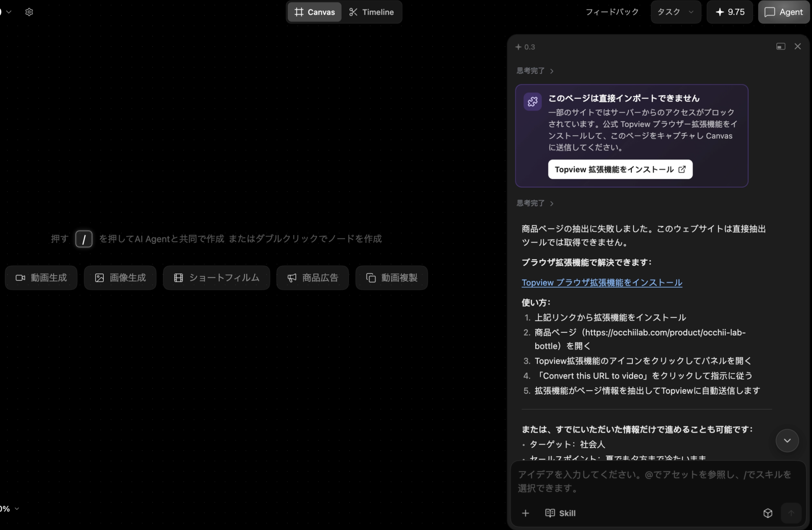812x530 pixels.
Task: Open the フィードバック link
Action: click(612, 12)
